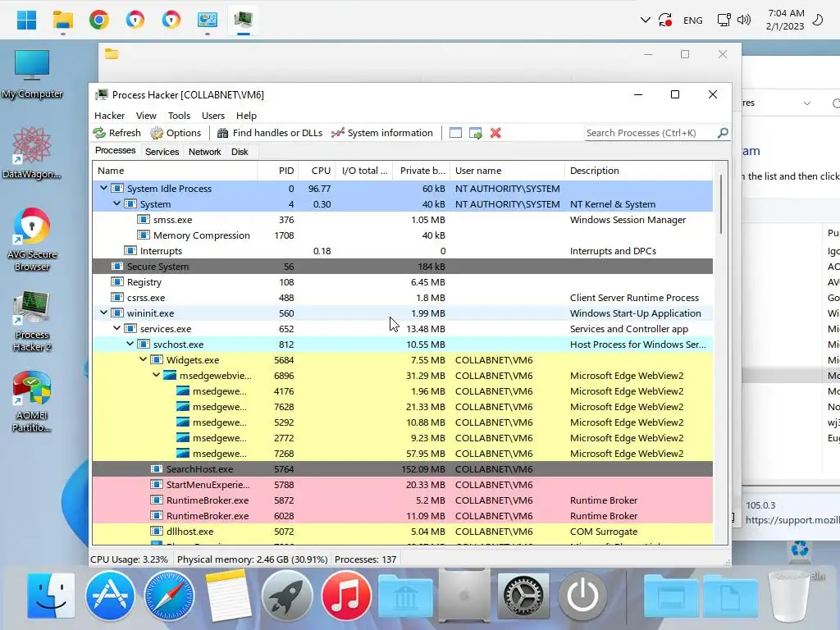Open the DataWagon desktop shortcut
The image size is (840, 630).
coord(32,153)
